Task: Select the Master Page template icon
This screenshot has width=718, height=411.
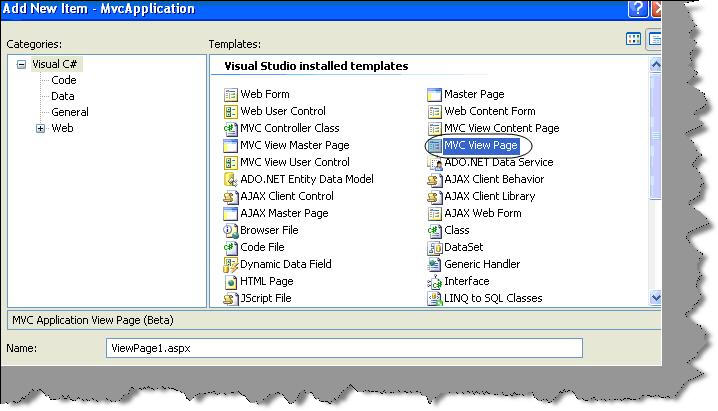Action: [434, 95]
